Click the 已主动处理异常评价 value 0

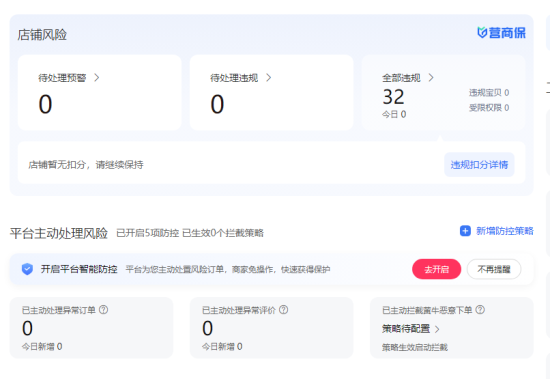(207, 328)
